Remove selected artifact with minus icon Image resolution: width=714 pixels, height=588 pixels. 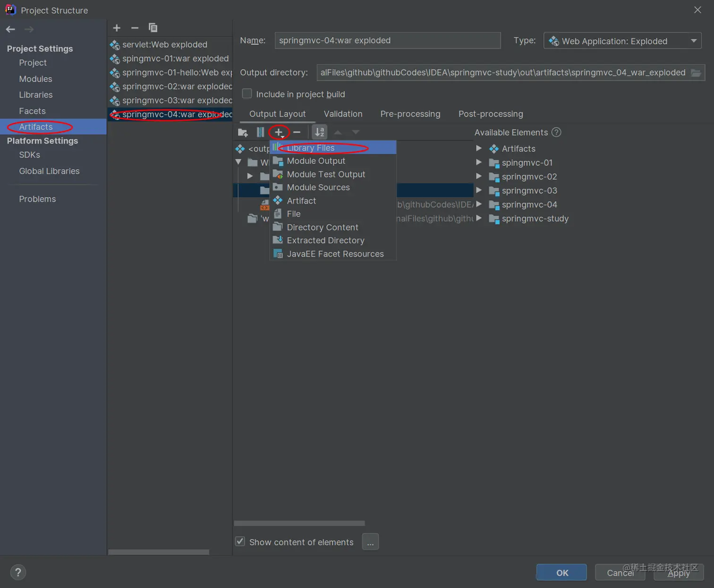tap(135, 28)
